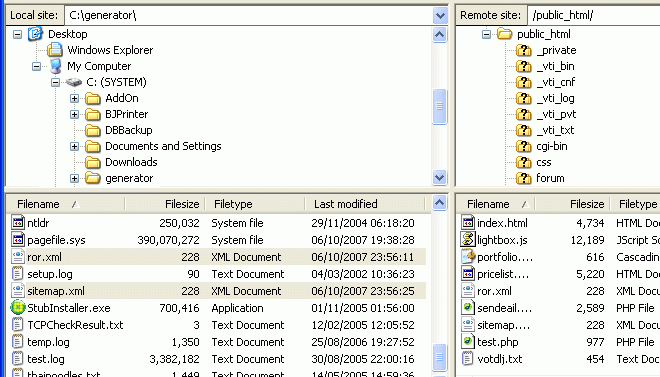Click the Desktop icon in local tree
660x377 pixels.
(35, 34)
